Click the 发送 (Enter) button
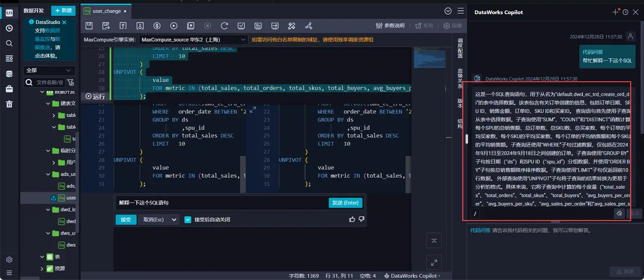The image size is (644, 280). click(x=345, y=203)
